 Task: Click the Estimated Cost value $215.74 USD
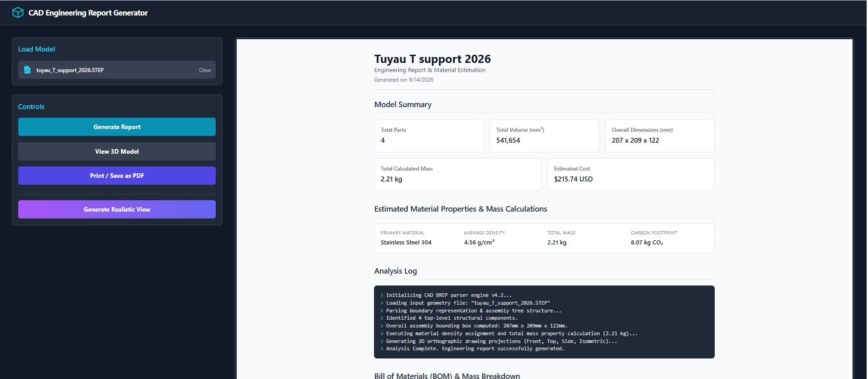[x=573, y=179]
